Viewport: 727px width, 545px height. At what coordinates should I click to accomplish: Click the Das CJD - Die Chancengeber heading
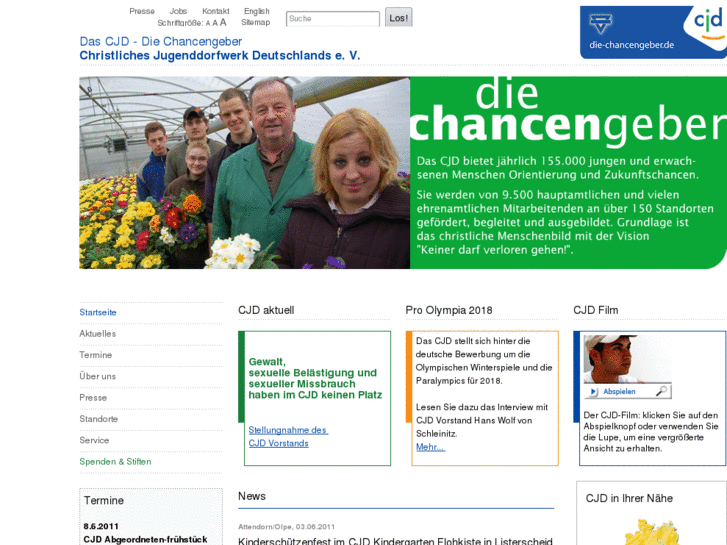tap(160, 42)
